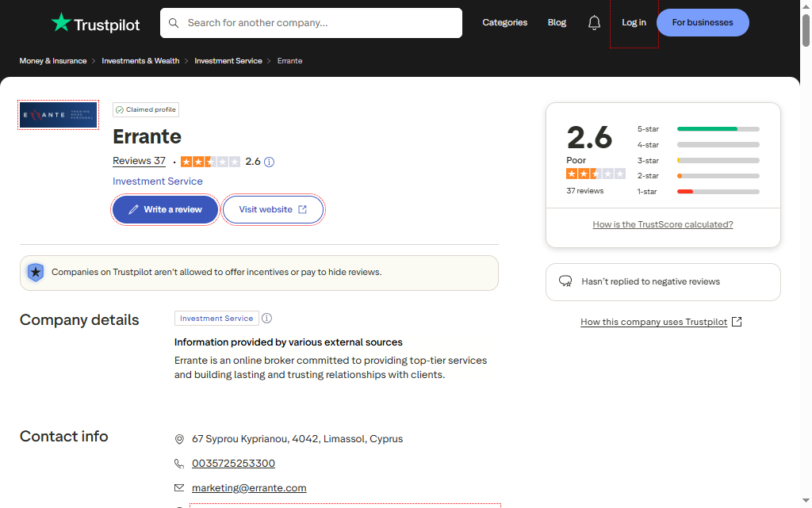Click the phone receiver icon in contact info
812x508 pixels.
pyautogui.click(x=179, y=463)
